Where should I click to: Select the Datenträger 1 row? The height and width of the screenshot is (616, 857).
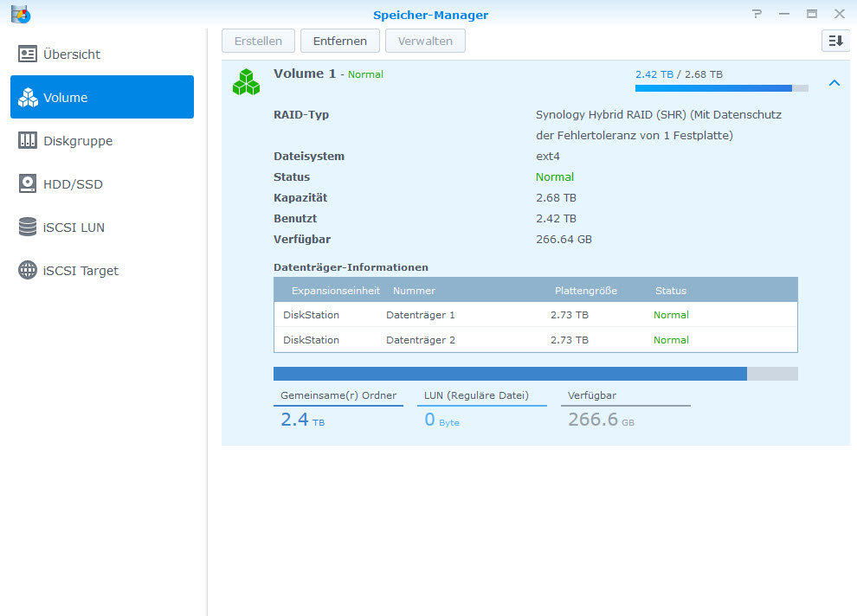(x=536, y=315)
